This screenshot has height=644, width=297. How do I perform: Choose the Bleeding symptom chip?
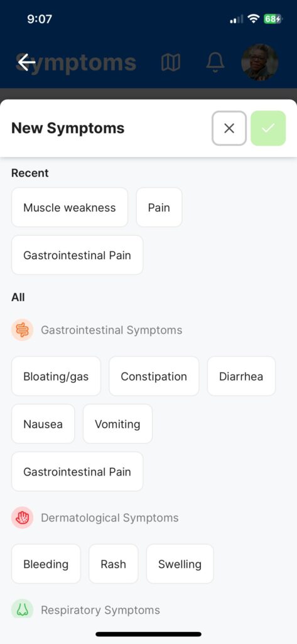pyautogui.click(x=46, y=564)
